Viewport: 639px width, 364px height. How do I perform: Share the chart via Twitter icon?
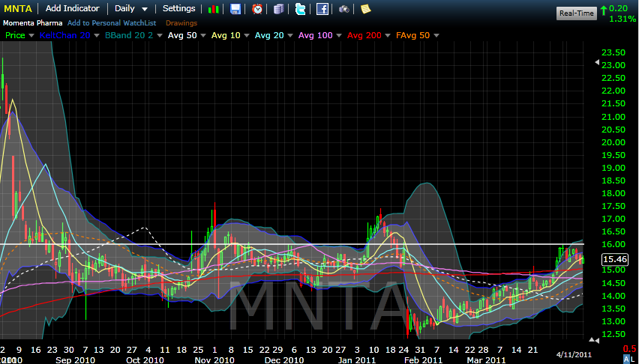pyautogui.click(x=300, y=9)
